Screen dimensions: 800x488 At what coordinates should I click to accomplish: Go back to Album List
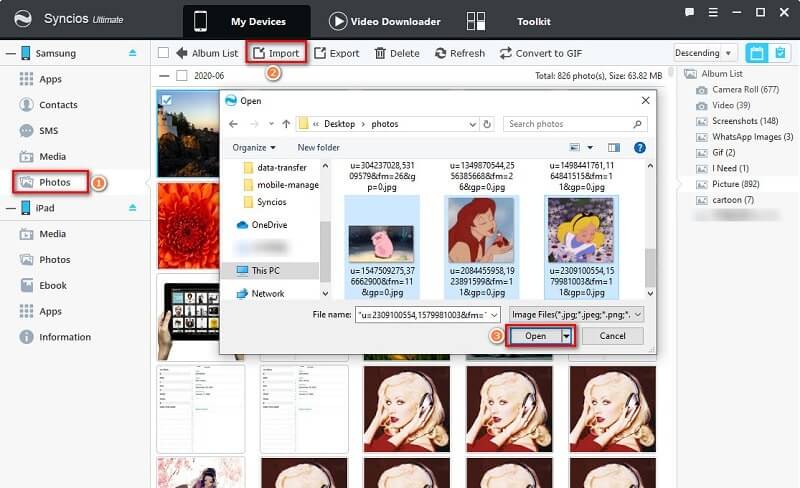(207, 53)
